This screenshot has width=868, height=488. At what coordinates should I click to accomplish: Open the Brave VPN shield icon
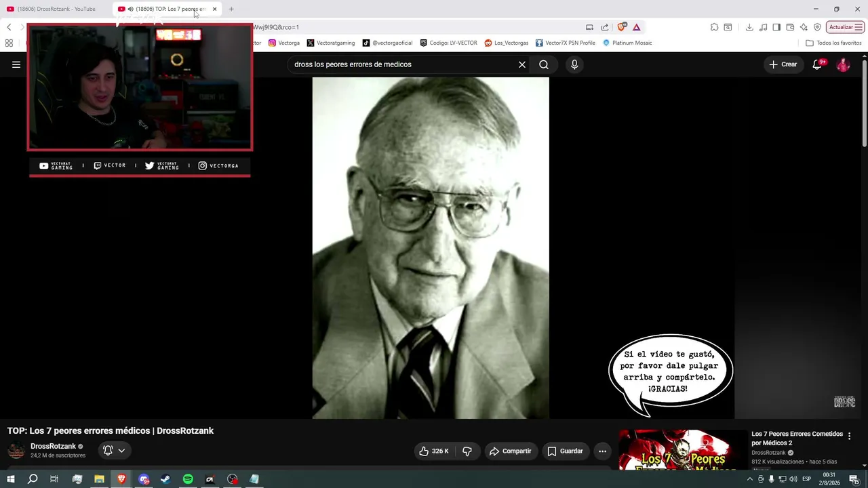[x=817, y=27]
